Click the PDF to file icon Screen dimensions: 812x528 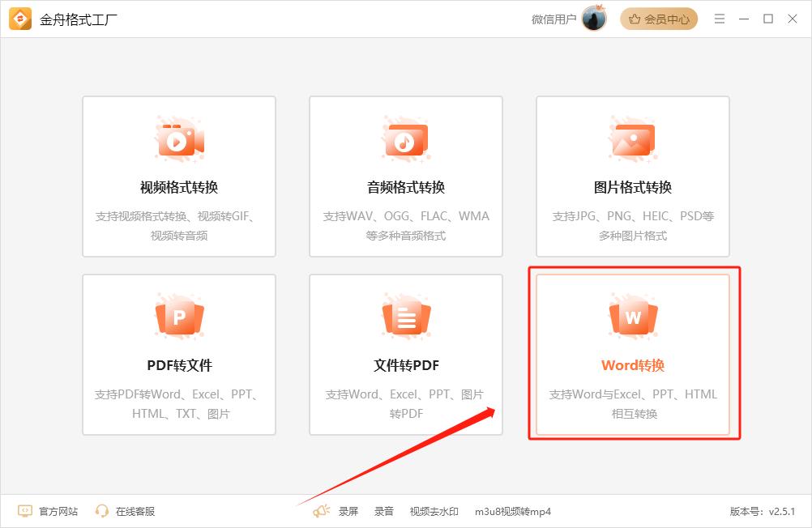179,317
